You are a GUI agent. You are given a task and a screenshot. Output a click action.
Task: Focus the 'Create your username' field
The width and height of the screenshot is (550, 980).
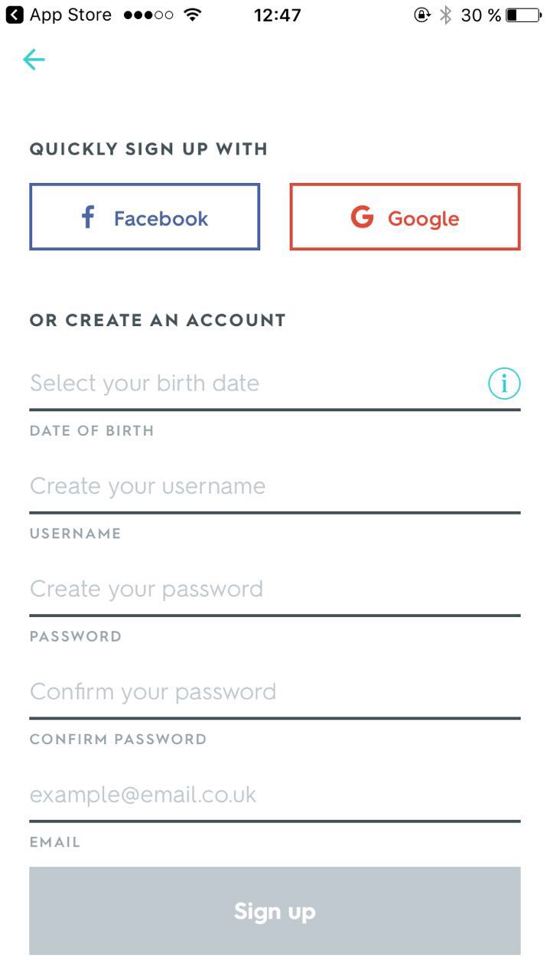click(x=274, y=486)
